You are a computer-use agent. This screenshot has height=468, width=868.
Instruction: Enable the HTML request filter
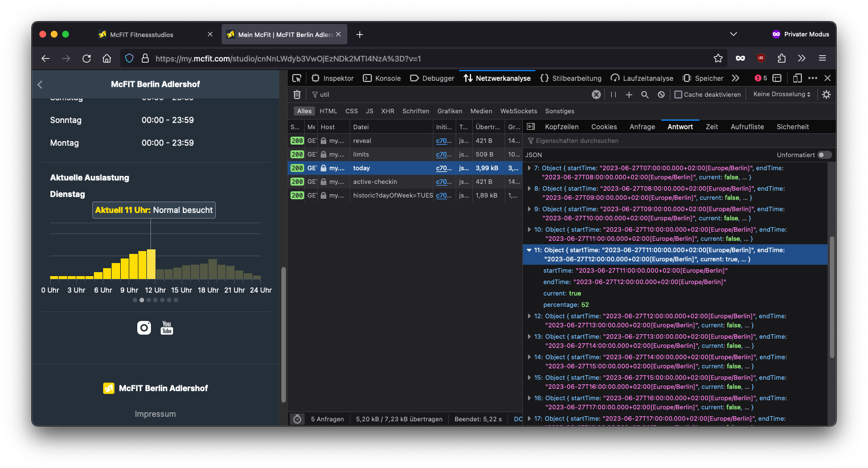[x=328, y=111]
